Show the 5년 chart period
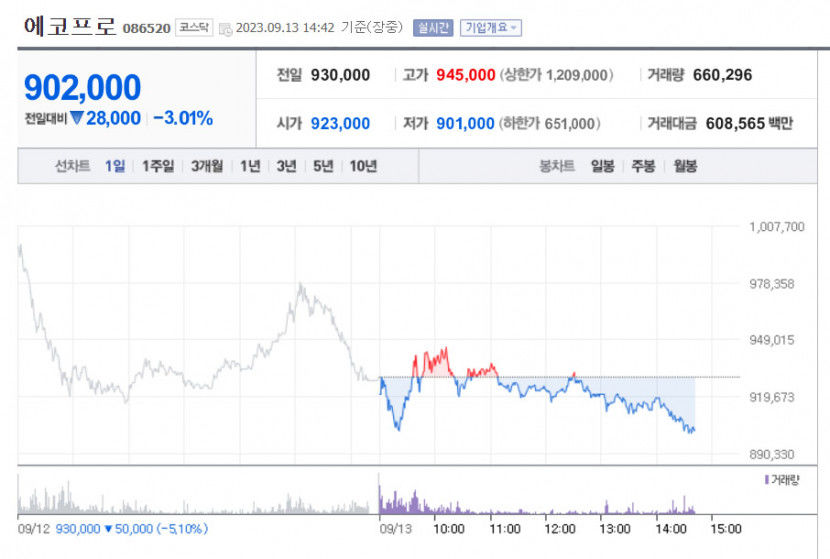The height and width of the screenshot is (559, 830). click(323, 166)
